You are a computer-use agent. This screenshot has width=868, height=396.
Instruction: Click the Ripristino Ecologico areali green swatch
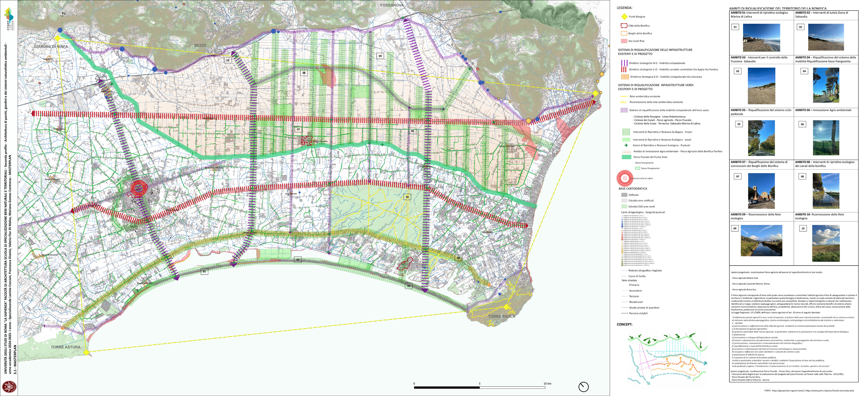[x=626, y=139]
